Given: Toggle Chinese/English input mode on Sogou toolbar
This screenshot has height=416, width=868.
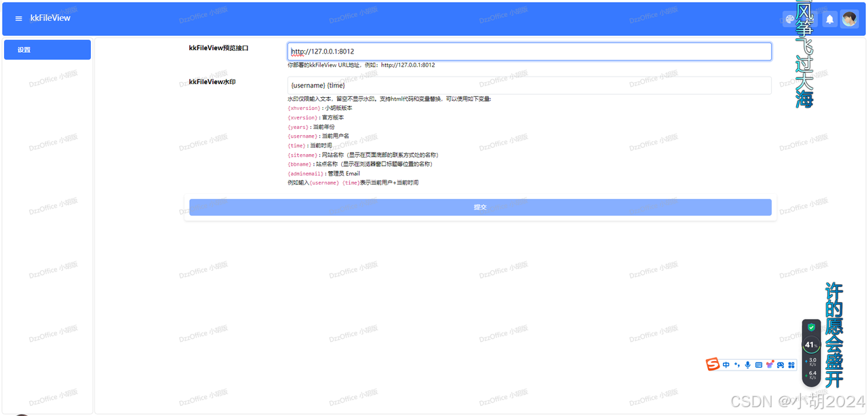Looking at the screenshot, I should 726,364.
